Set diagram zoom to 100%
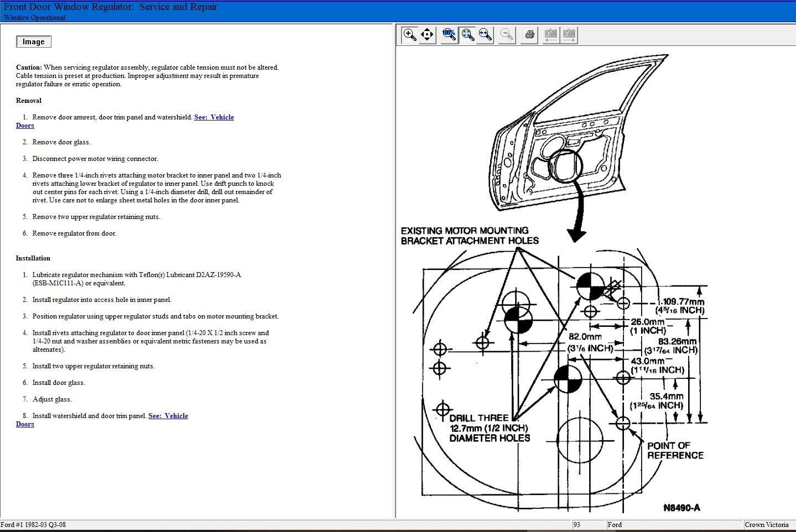 pos(449,35)
